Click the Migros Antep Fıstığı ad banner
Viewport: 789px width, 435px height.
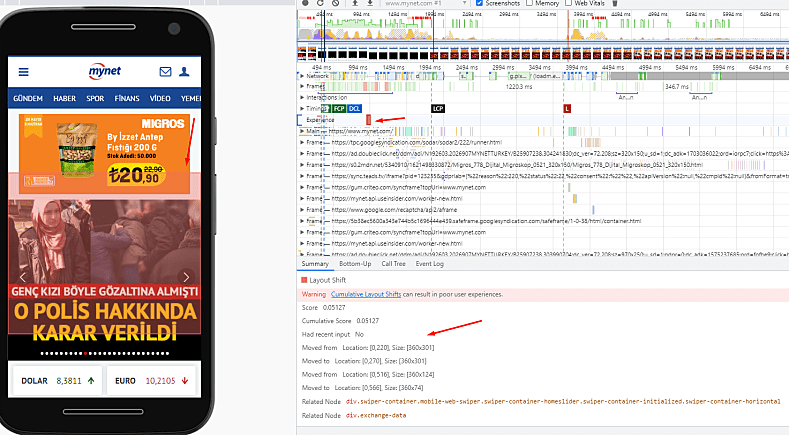point(105,154)
